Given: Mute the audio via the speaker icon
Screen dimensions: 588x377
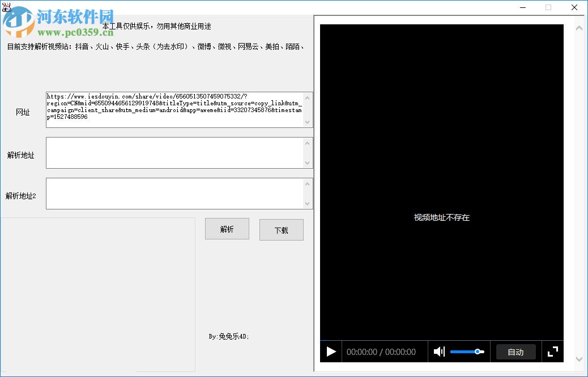Looking at the screenshot, I should [x=440, y=352].
